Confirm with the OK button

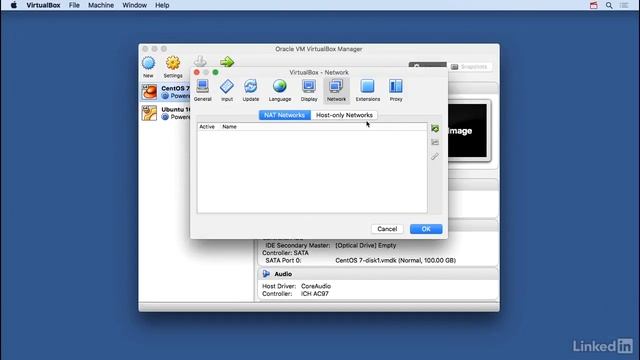pyautogui.click(x=426, y=229)
